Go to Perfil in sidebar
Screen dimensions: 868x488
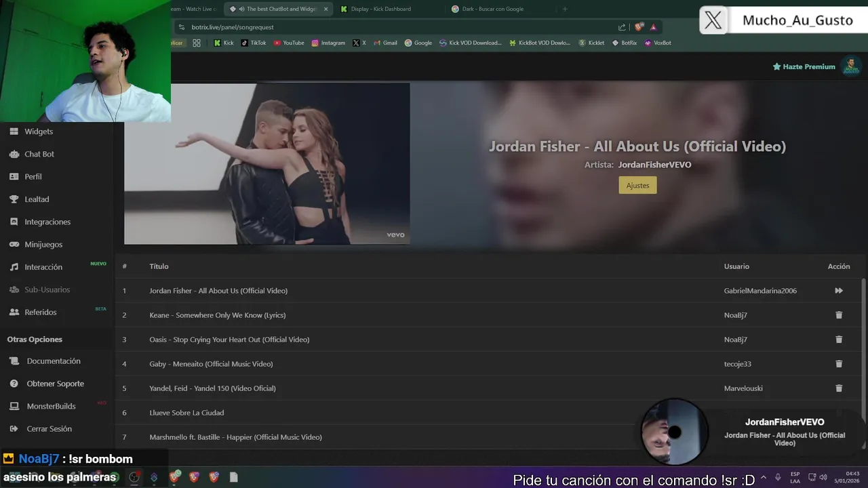coord(33,176)
